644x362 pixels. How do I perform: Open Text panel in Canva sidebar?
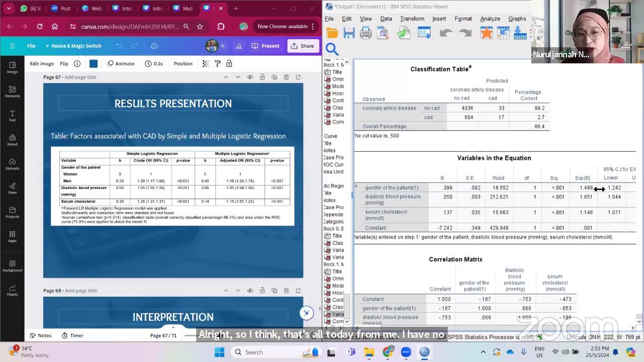(12, 116)
